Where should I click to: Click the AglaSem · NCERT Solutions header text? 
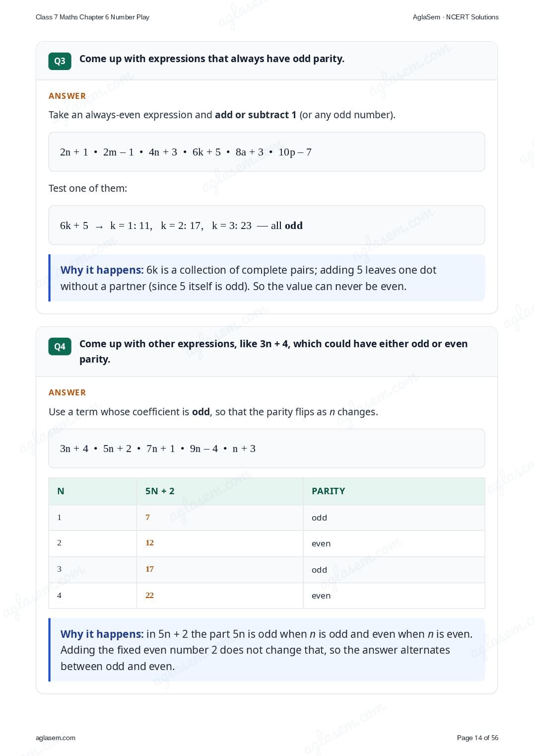tap(456, 17)
